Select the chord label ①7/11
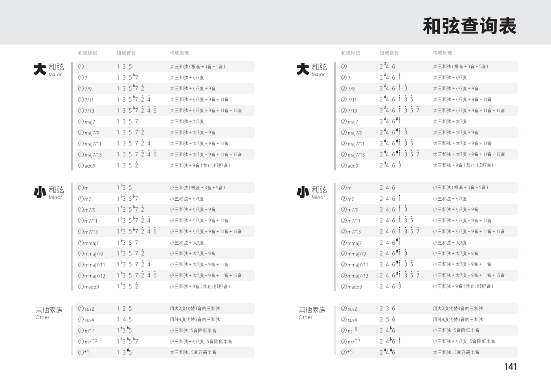Image resolution: width=551 pixels, height=392 pixels. coord(86,100)
